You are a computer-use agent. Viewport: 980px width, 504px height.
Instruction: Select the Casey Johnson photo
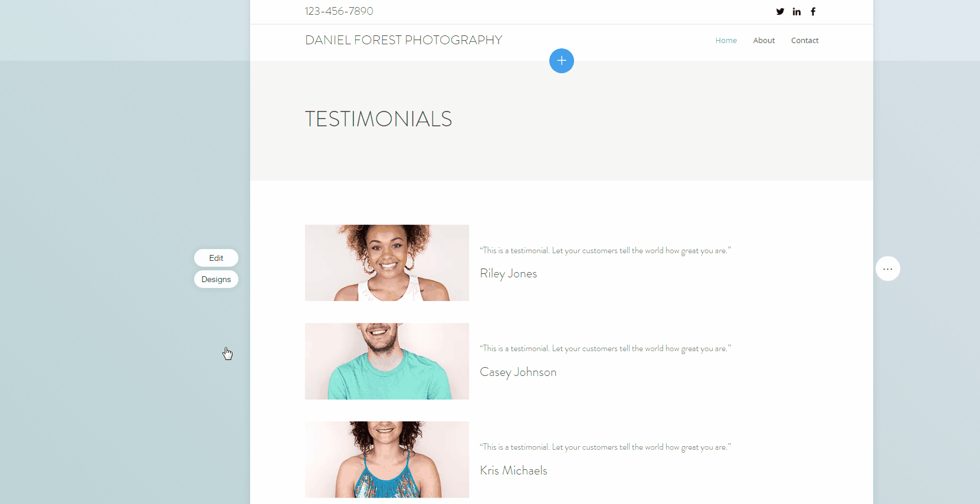click(x=387, y=361)
